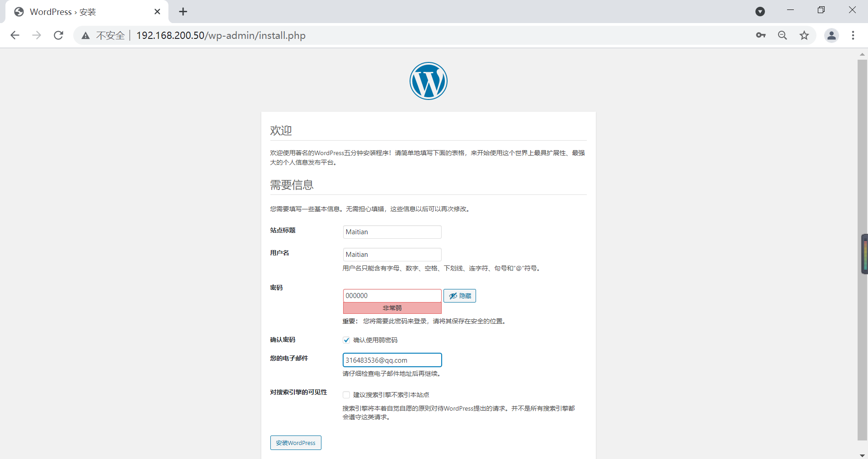The width and height of the screenshot is (868, 459).
Task: Click the 非常弱 password strength indicator
Action: click(x=392, y=308)
